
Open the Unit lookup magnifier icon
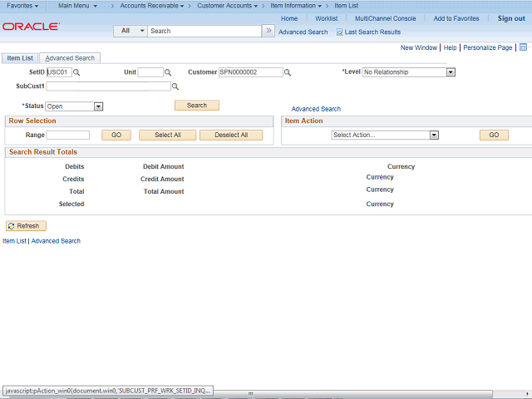[x=168, y=72]
